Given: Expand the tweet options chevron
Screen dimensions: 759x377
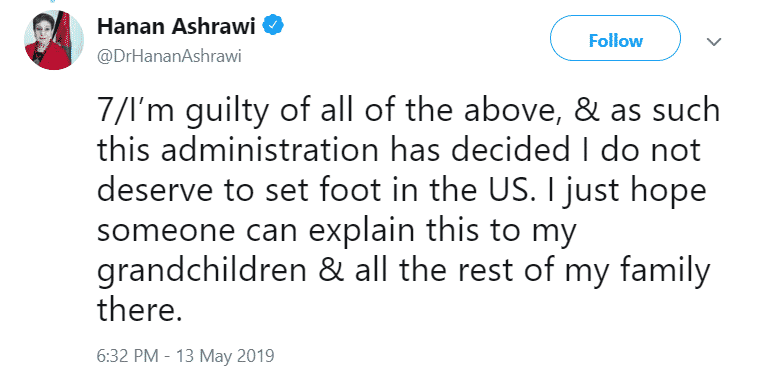Looking at the screenshot, I should 714,42.
